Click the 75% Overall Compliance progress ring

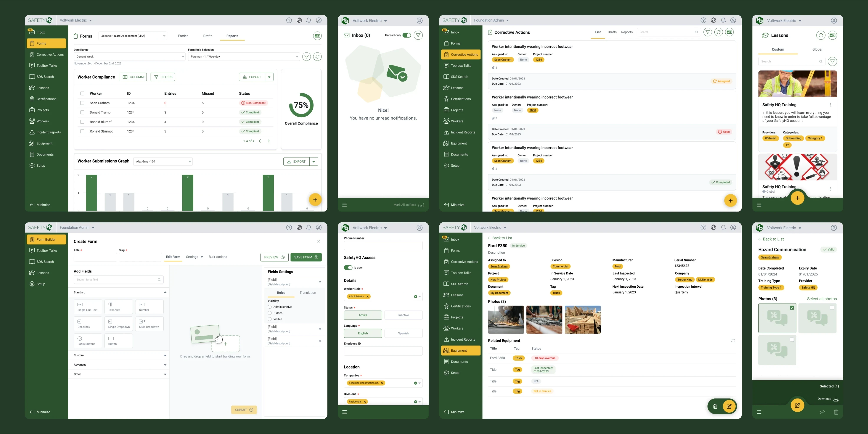click(301, 105)
